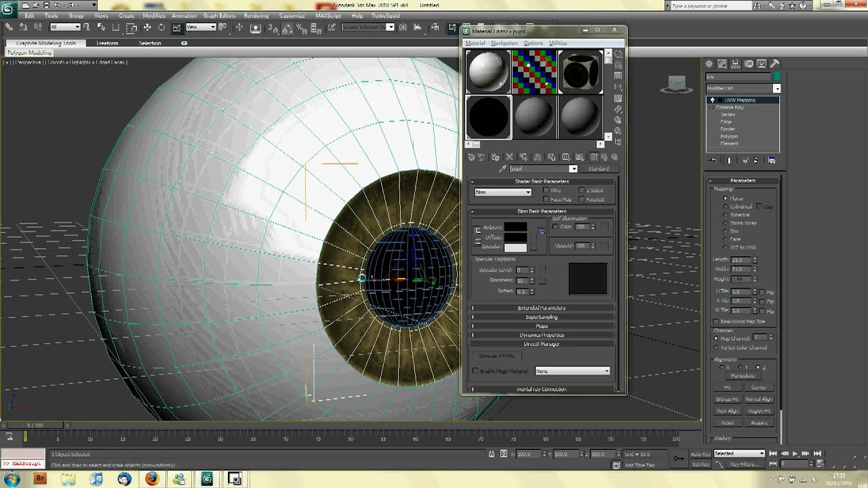Image resolution: width=868 pixels, height=488 pixels.
Task: Select the Move tool in main toolbar
Action: tap(147, 28)
